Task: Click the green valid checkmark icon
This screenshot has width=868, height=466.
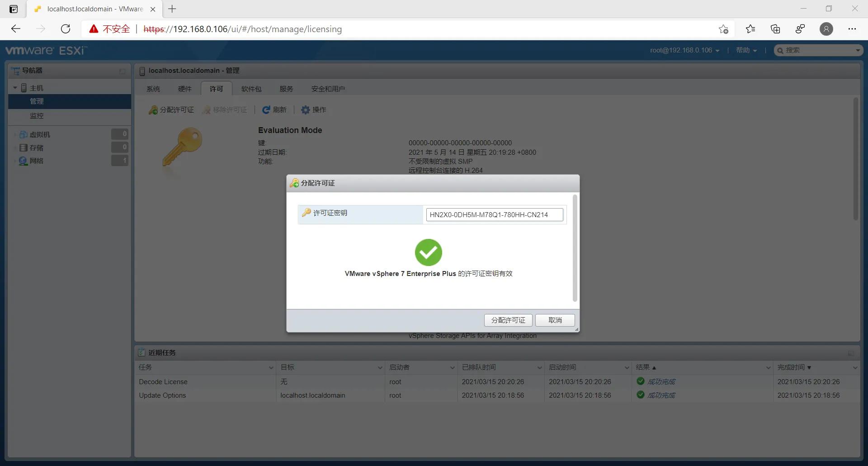Action: click(x=429, y=252)
